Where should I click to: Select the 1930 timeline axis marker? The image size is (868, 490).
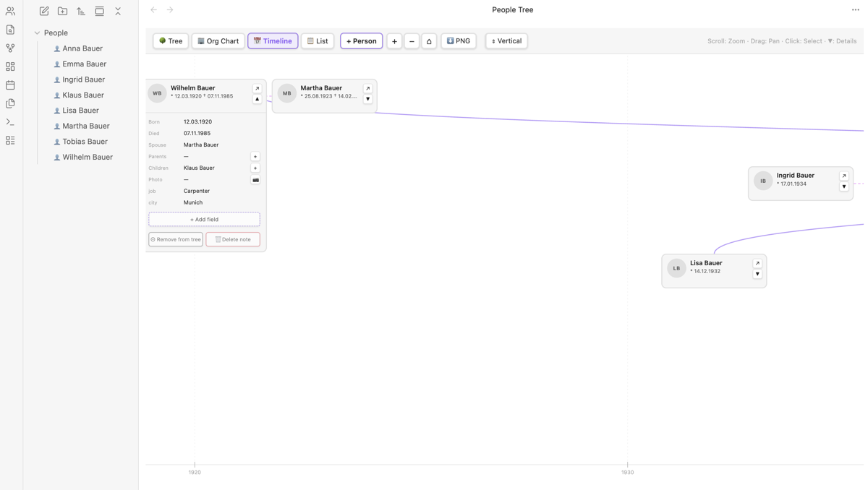tap(627, 472)
